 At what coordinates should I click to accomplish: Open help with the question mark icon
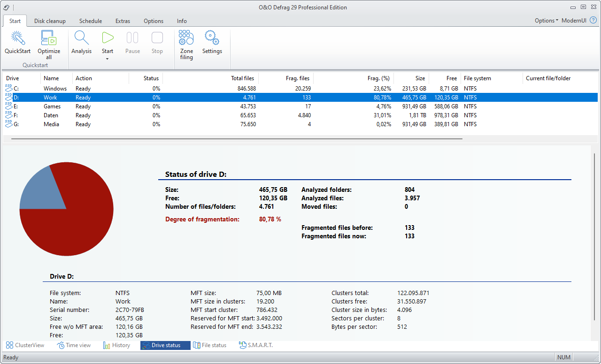(x=593, y=21)
